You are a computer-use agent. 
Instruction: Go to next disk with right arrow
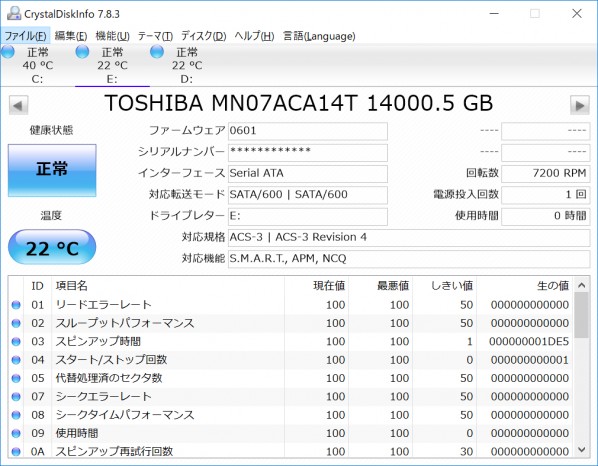click(x=580, y=105)
